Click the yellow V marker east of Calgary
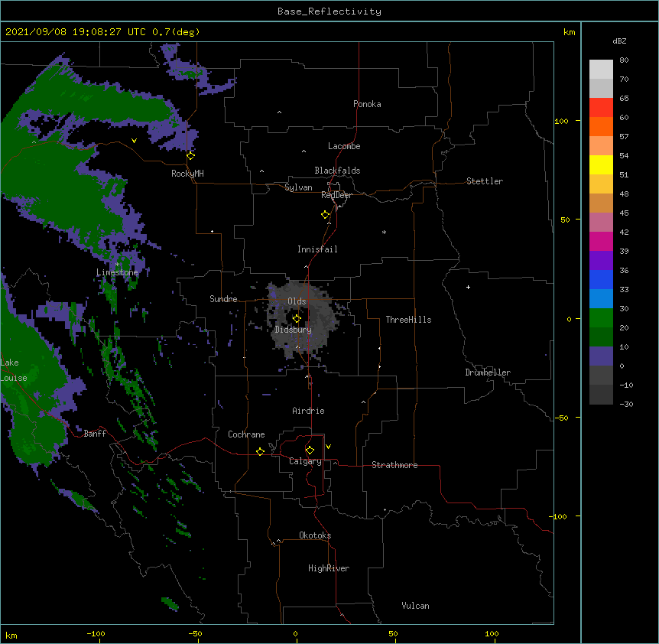 [328, 447]
